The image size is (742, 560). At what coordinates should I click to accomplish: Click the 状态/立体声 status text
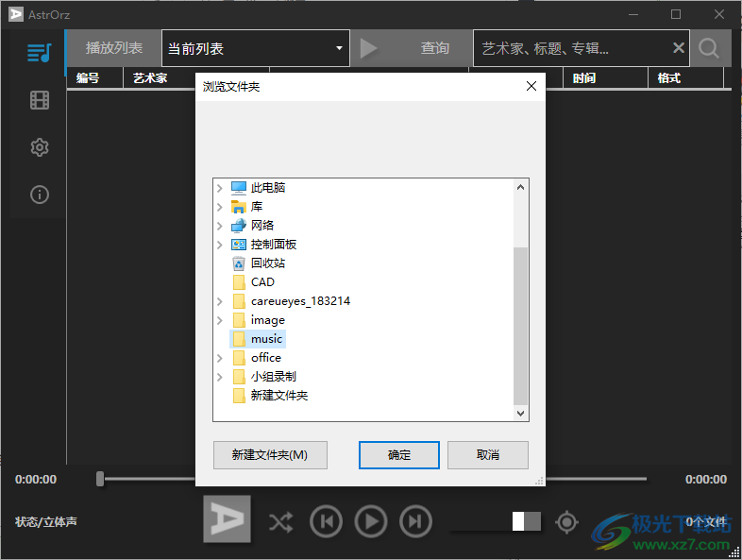pyautogui.click(x=46, y=521)
